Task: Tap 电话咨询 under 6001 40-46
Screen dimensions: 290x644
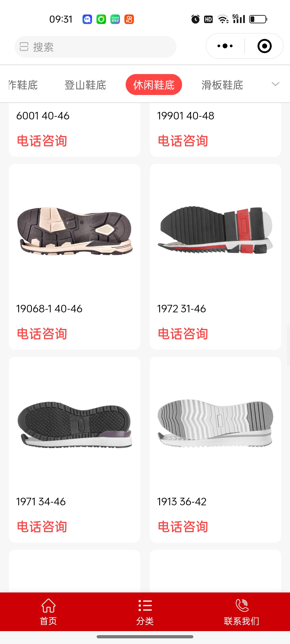Action: (42, 141)
